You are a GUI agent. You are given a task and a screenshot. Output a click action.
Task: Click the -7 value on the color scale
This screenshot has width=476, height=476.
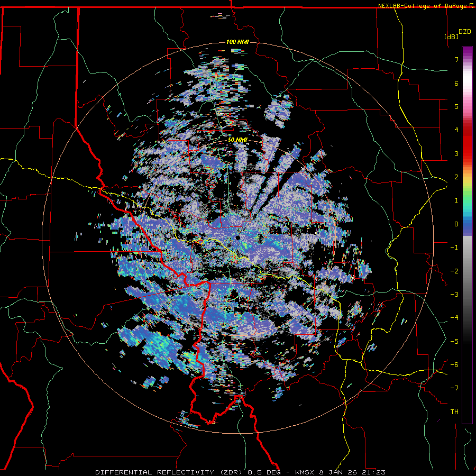pyautogui.click(x=454, y=388)
